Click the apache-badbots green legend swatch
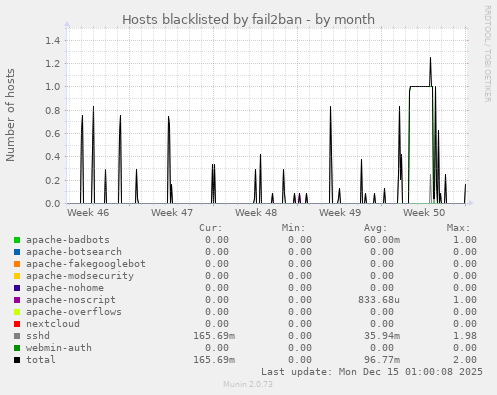Screen dimensions: 497x395 point(17,240)
